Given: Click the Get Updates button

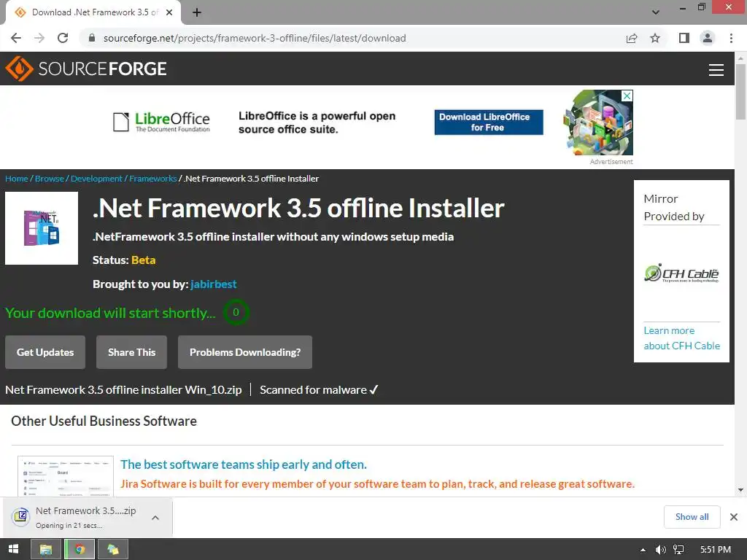Looking at the screenshot, I should pyautogui.click(x=45, y=352).
